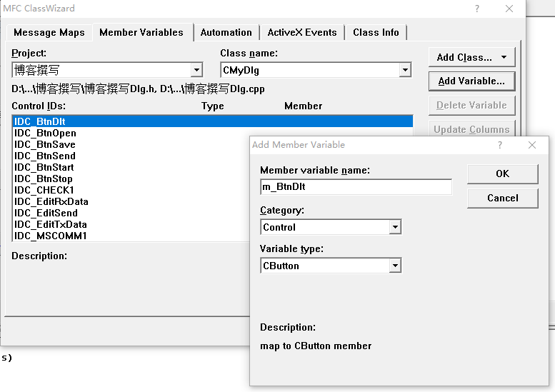Image resolution: width=555 pixels, height=392 pixels.
Task: Click the Update Columns button
Action: [x=471, y=129]
